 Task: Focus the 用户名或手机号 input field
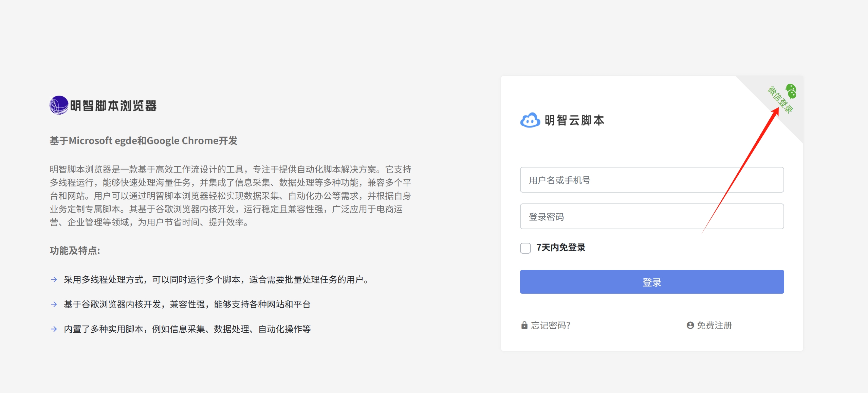point(652,180)
